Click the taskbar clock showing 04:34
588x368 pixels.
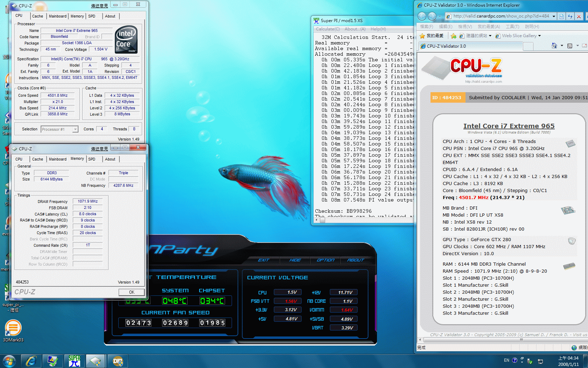[568, 361]
